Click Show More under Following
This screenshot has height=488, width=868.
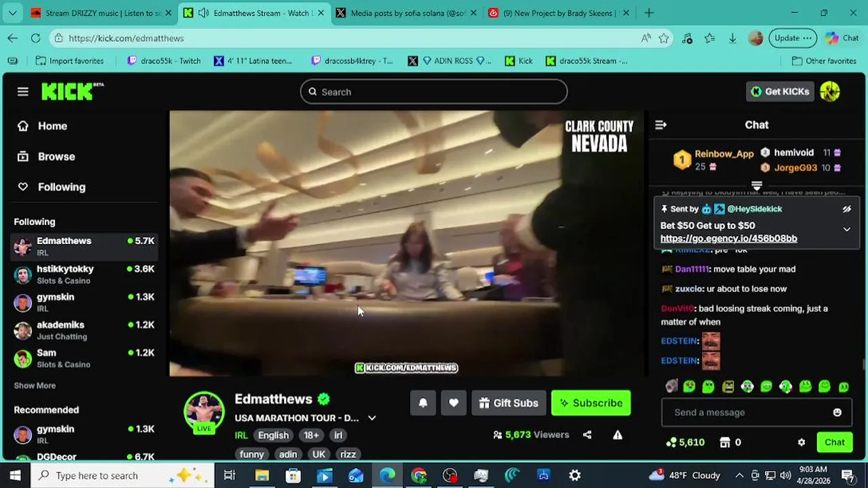tap(35, 386)
